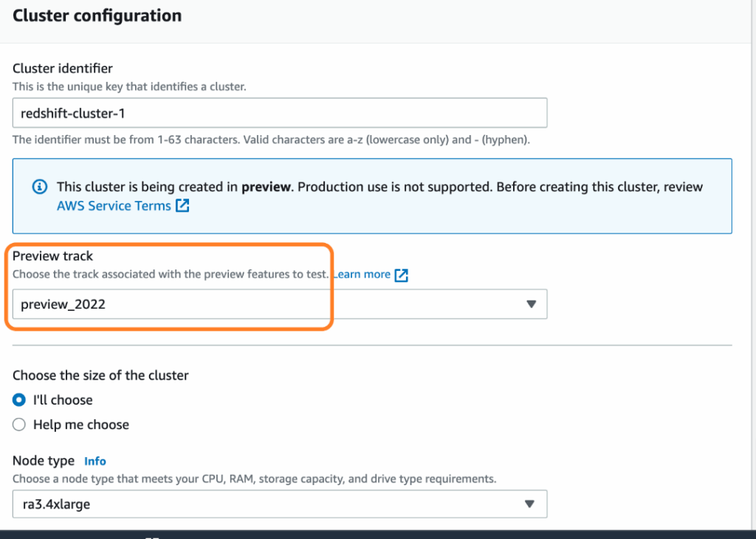Screen dimensions: 756x539
Task: Click the Preview track label
Action: click(52, 256)
